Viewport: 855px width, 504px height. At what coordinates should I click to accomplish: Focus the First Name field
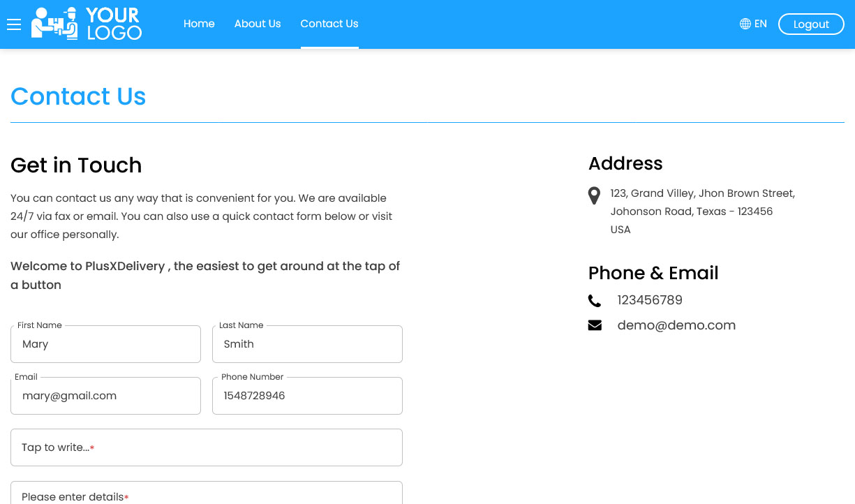pos(106,344)
